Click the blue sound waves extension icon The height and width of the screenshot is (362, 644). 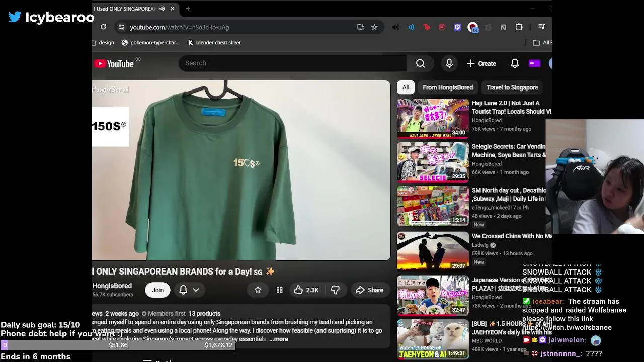411,27
